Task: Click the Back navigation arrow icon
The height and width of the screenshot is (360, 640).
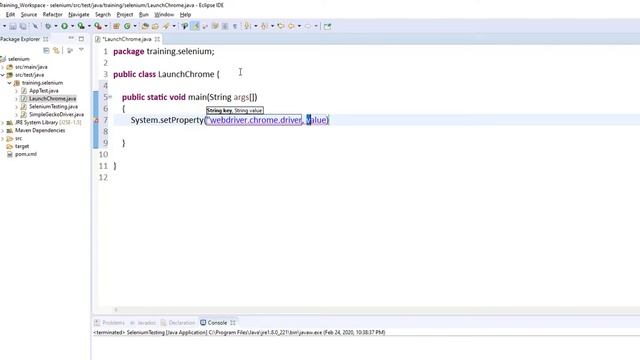Action: pos(291,26)
